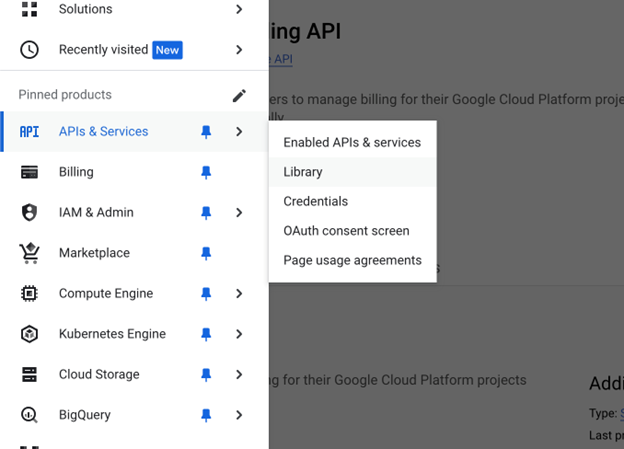Click the Billing credit card icon
Screen dimensions: 624x449
click(29, 172)
